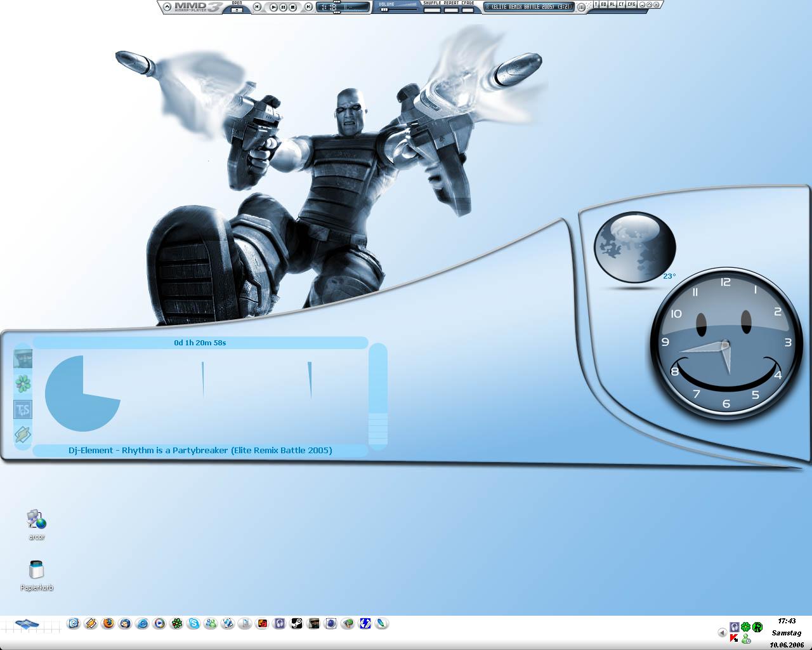Screen dimensions: 812x650
Task: Click the scrolling song title display
Action: (x=528, y=7)
